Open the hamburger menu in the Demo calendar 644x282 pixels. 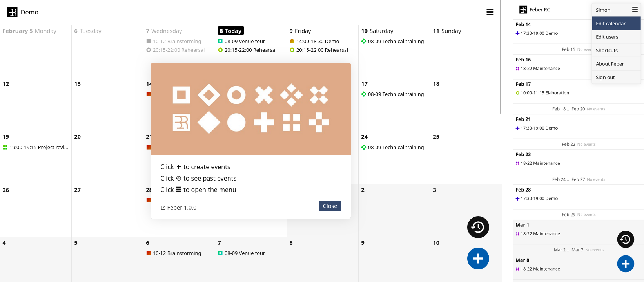[490, 12]
